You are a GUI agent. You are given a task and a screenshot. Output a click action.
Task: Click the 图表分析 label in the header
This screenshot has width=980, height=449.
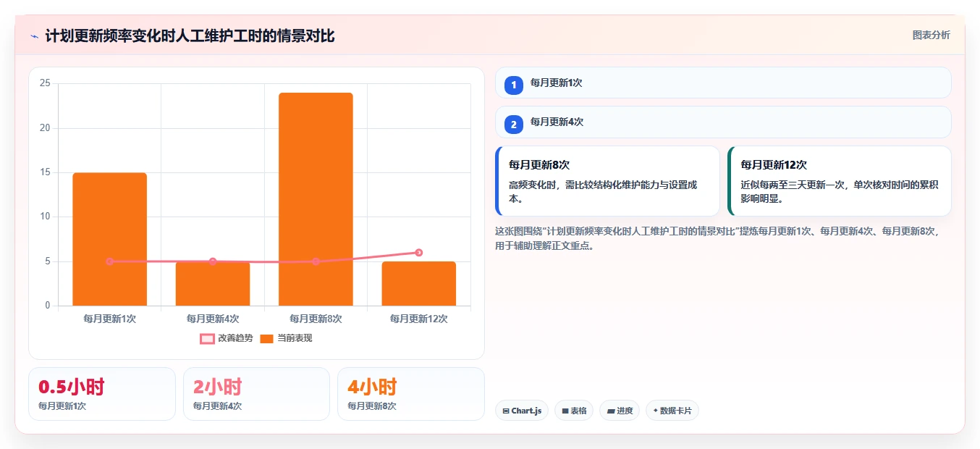click(931, 35)
